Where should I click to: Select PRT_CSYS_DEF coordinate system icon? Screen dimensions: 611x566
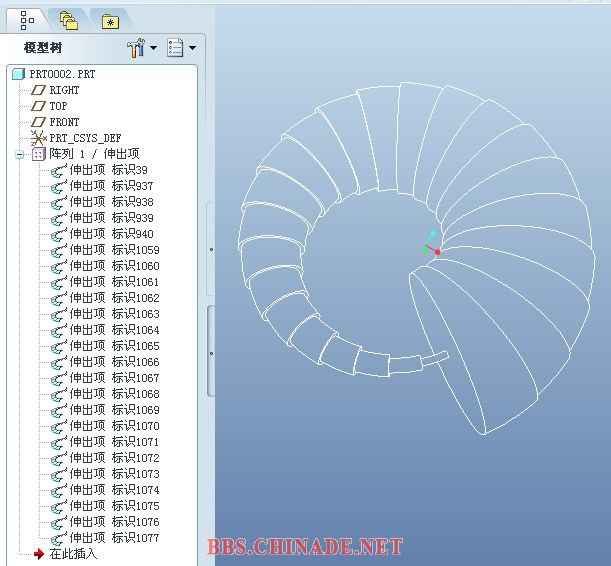point(39,138)
